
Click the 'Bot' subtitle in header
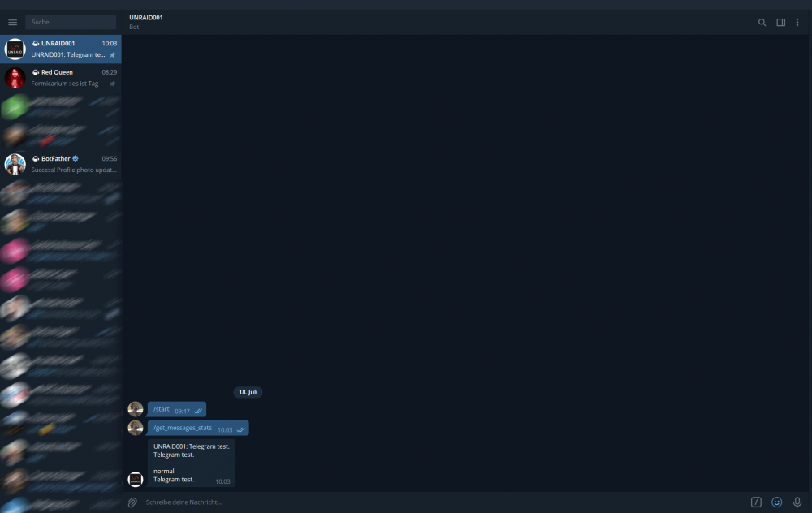[x=134, y=27]
